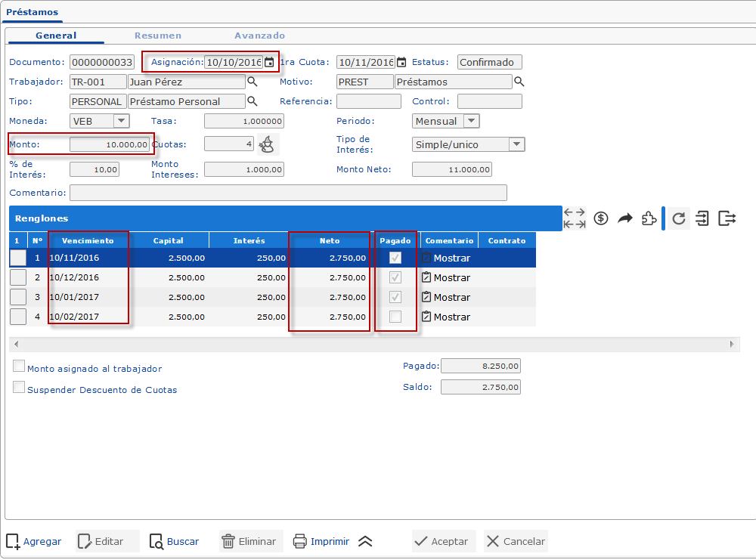
Task: Click the circular refresh arrow icon
Action: 679,218
